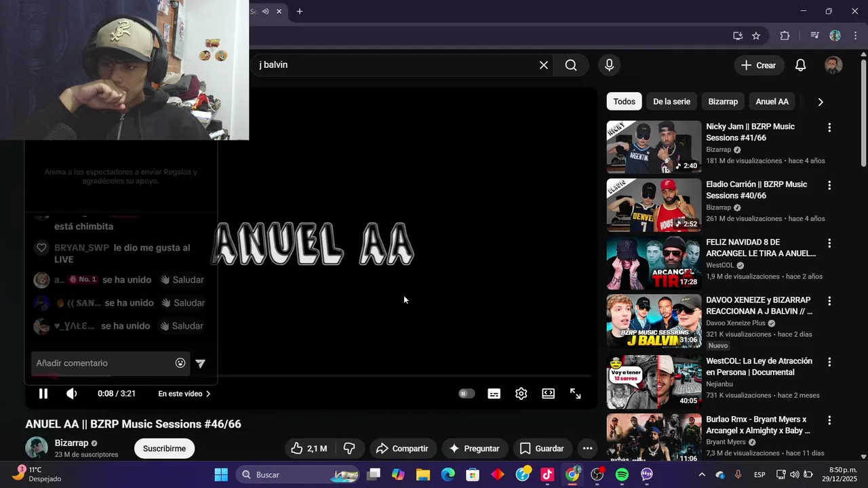Click the Compartir share button
Image resolution: width=868 pixels, height=488 pixels.
tap(402, 449)
